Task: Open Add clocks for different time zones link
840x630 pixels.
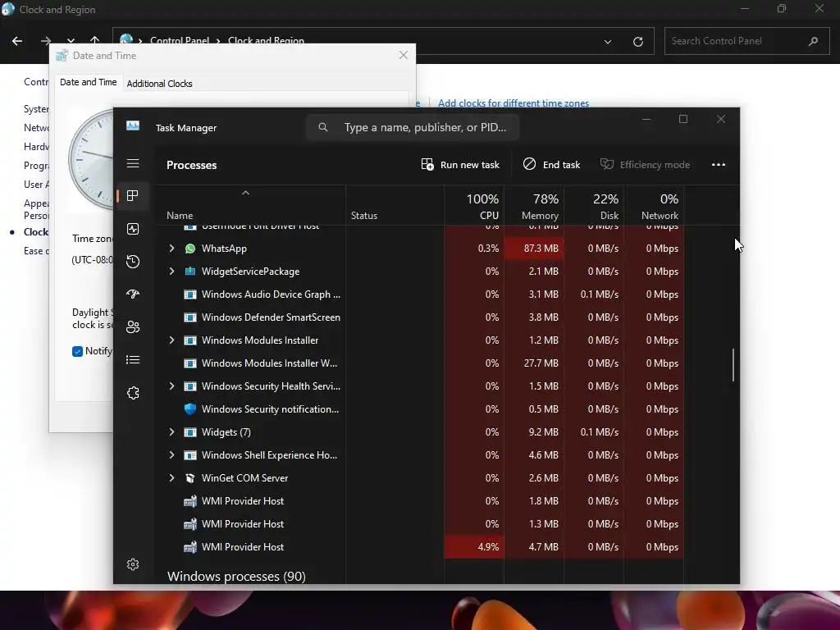Action: coord(514,103)
